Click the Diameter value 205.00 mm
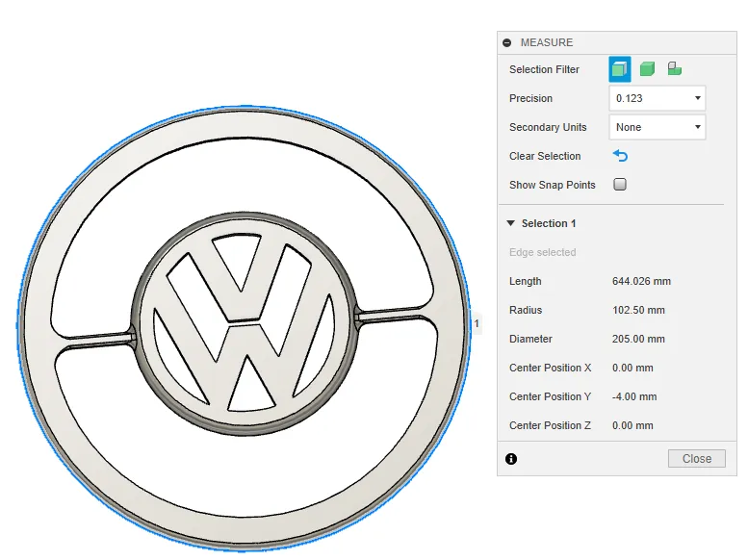 638,339
